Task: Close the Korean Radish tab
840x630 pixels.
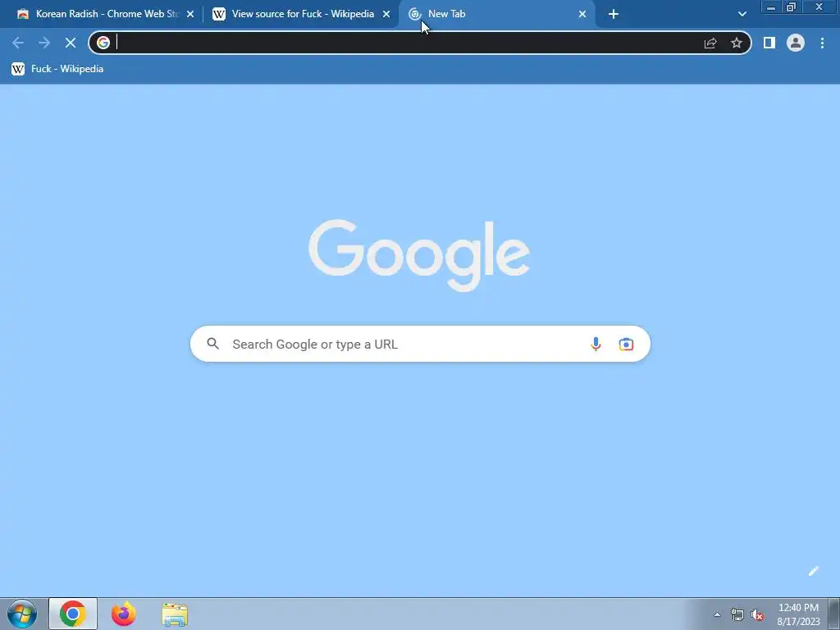Action: (190, 15)
